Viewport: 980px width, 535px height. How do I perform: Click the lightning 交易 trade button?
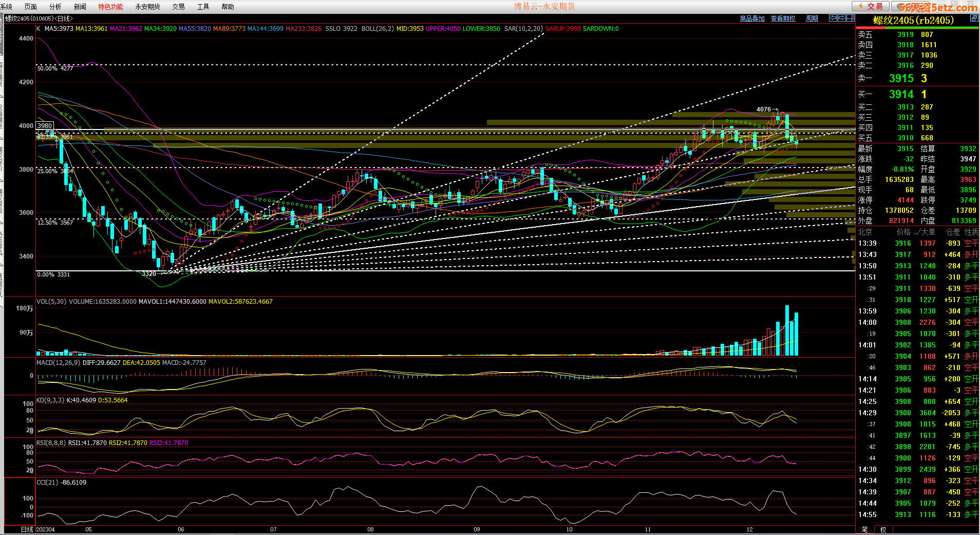[870, 6]
